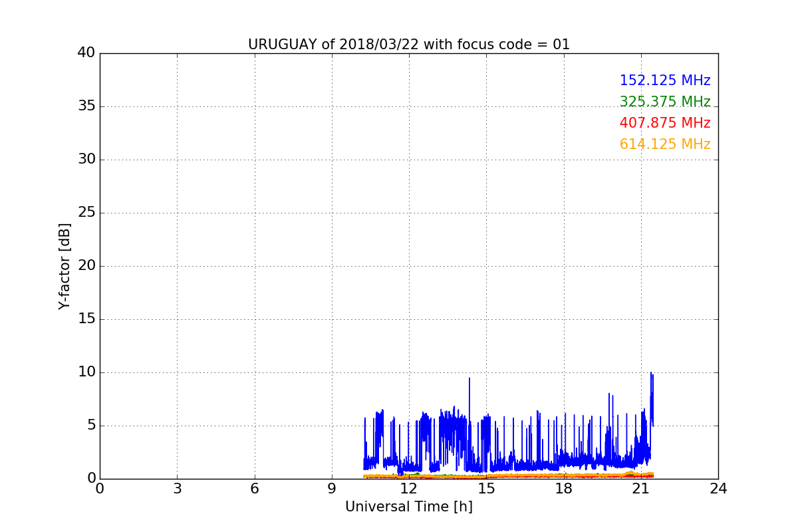Click the plot title URUGUAY of 2018/03/22

pos(409,45)
